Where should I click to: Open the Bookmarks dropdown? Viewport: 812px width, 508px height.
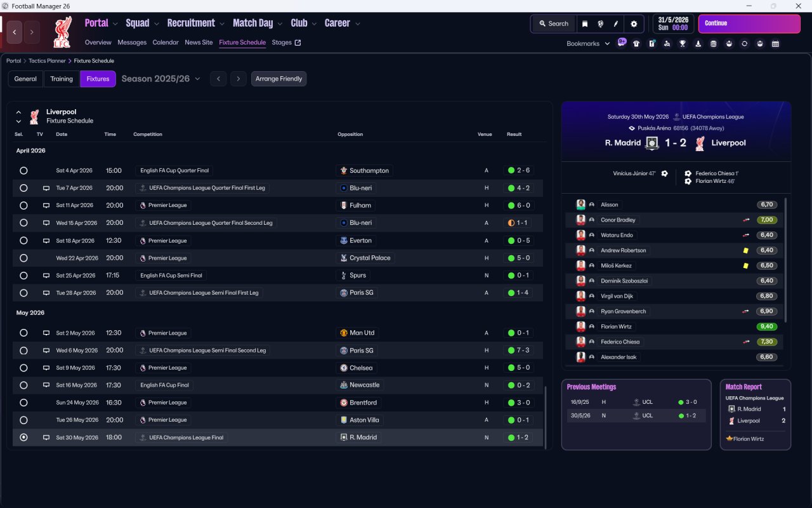588,44
